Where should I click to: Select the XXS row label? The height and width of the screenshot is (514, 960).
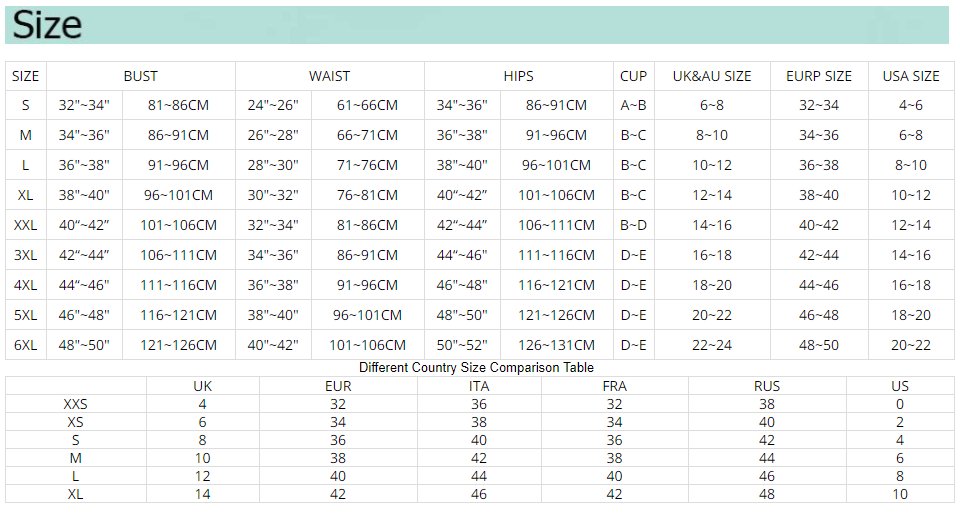75,404
